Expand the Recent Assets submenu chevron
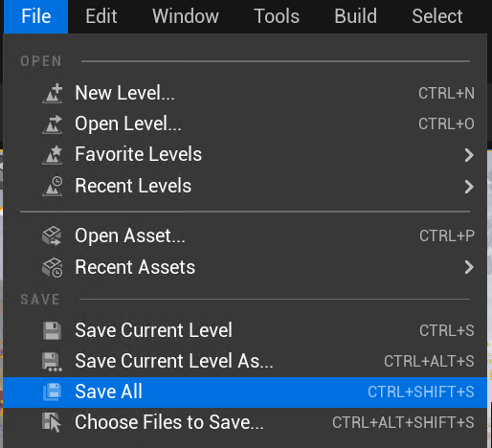Viewport: 492px width, 448px height. pyautogui.click(x=469, y=267)
